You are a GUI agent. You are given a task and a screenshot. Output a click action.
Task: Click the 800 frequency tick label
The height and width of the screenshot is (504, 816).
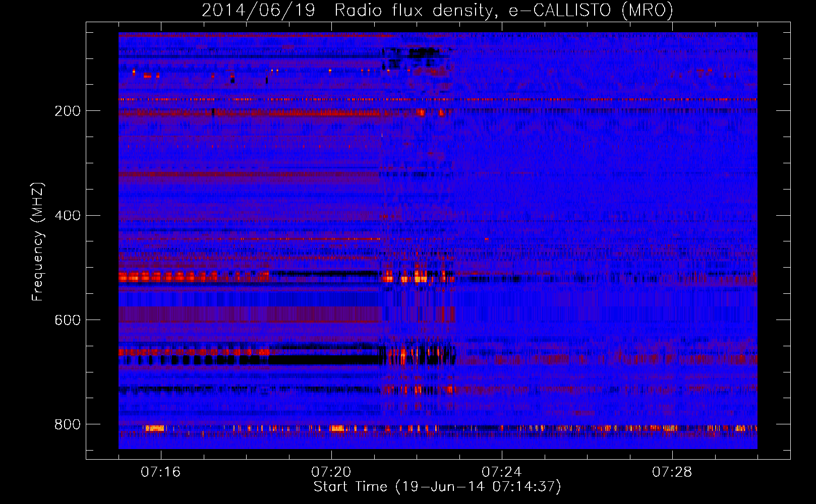68,425
